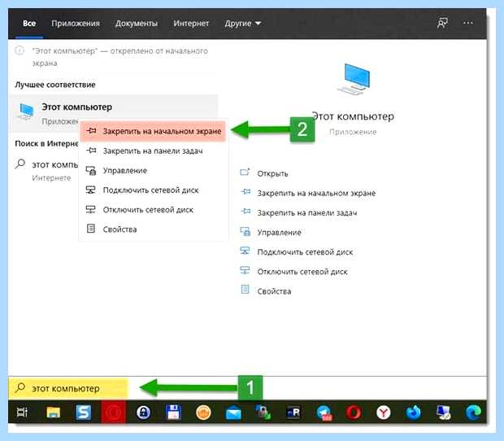The width and height of the screenshot is (504, 441).
Task: Open the Mail app from taskbar
Action: click(233, 413)
